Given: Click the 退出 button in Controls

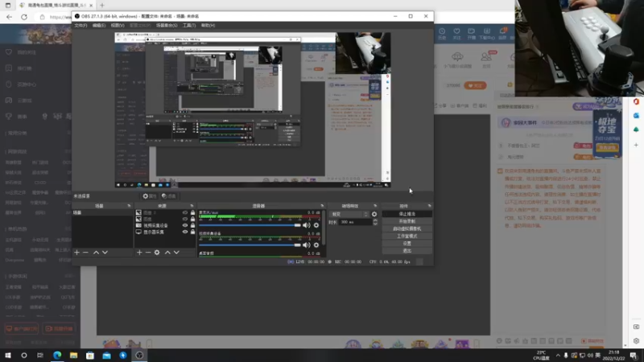Looking at the screenshot, I should point(407,251).
